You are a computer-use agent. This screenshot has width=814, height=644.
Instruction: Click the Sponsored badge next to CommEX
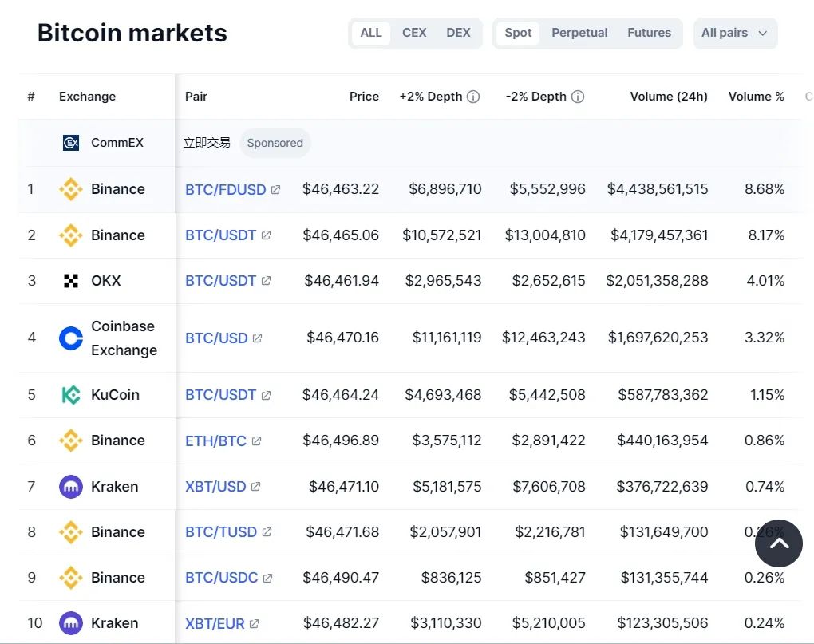pos(275,142)
